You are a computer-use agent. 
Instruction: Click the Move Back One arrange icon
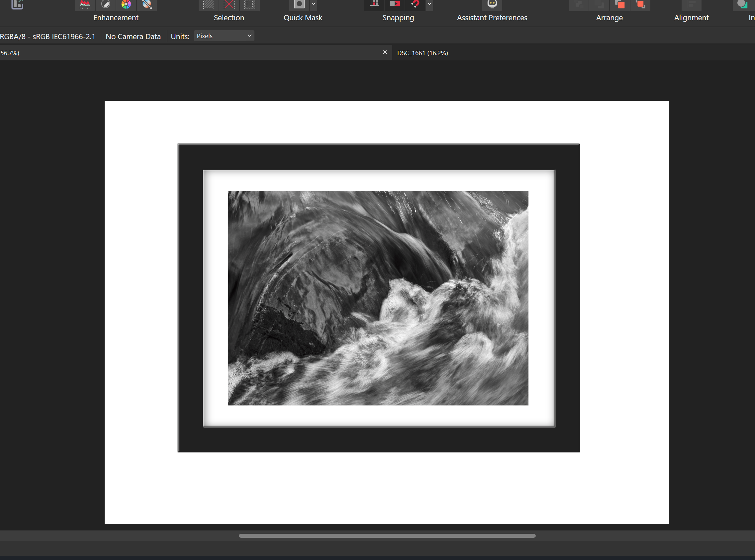[599, 5]
